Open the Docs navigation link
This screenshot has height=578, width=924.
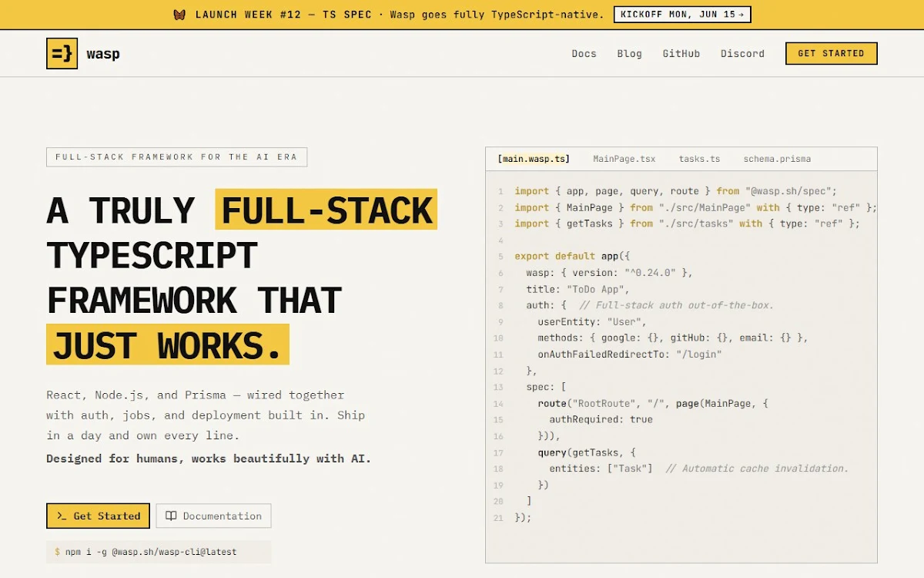(x=584, y=53)
